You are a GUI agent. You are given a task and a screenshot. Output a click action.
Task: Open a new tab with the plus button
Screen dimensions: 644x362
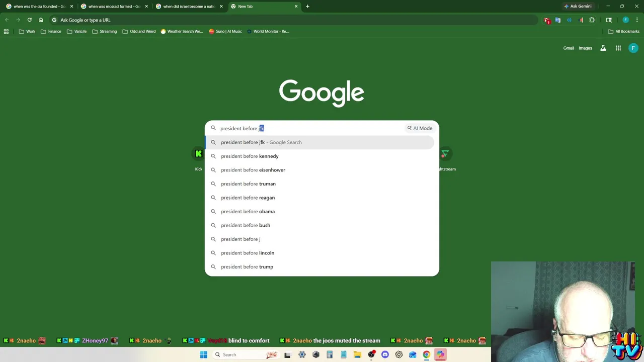coord(307,7)
